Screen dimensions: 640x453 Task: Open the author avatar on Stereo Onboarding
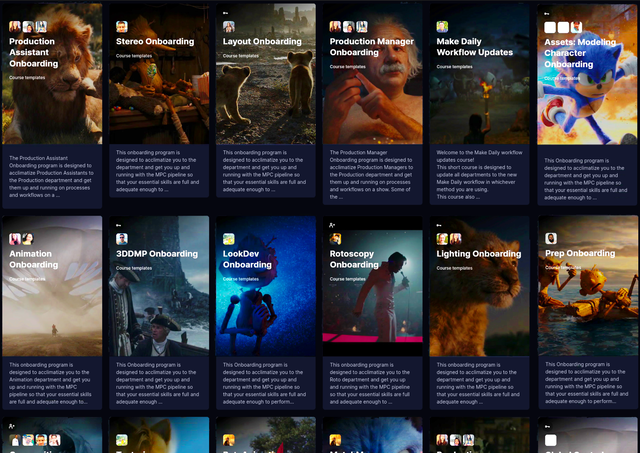coord(122,27)
